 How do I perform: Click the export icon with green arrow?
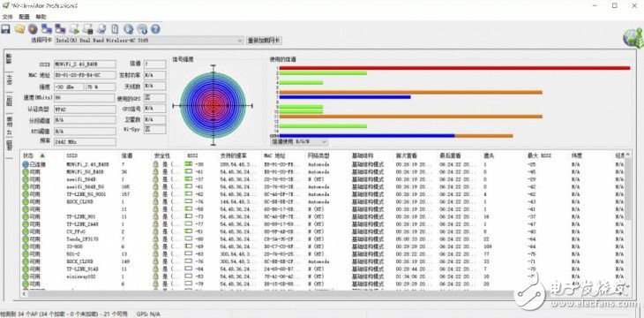74,29
